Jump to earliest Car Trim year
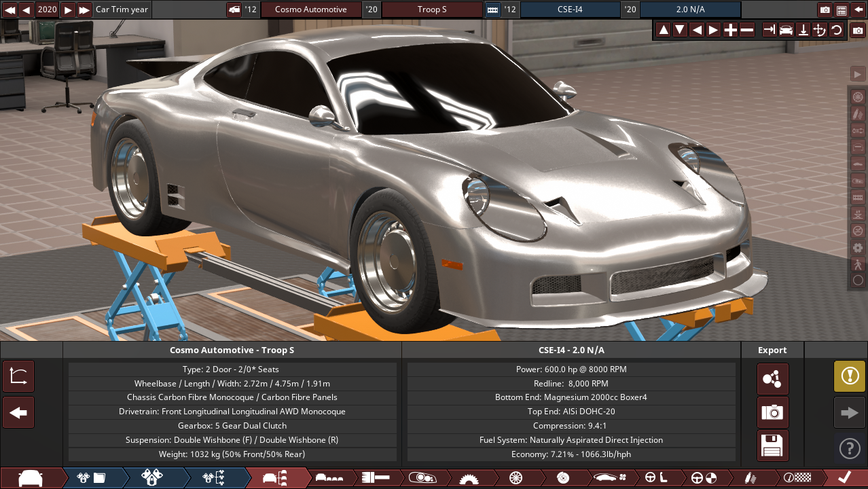This screenshot has width=868, height=489. coord(10,10)
